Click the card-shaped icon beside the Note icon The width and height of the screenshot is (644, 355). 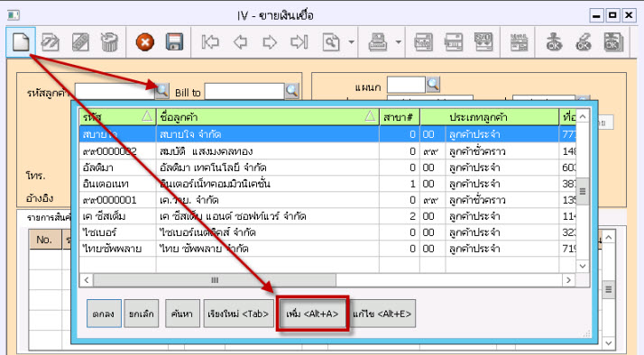pos(454,41)
